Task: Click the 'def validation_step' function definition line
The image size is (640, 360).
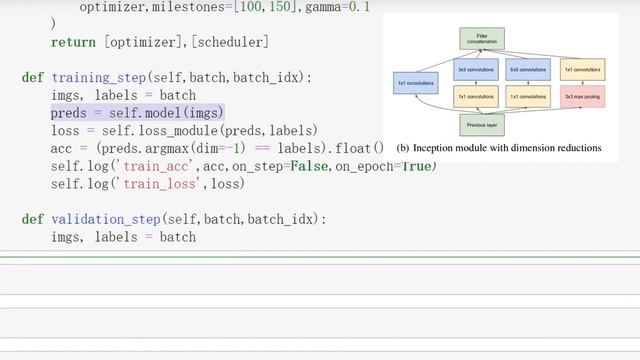Action: 174,219
